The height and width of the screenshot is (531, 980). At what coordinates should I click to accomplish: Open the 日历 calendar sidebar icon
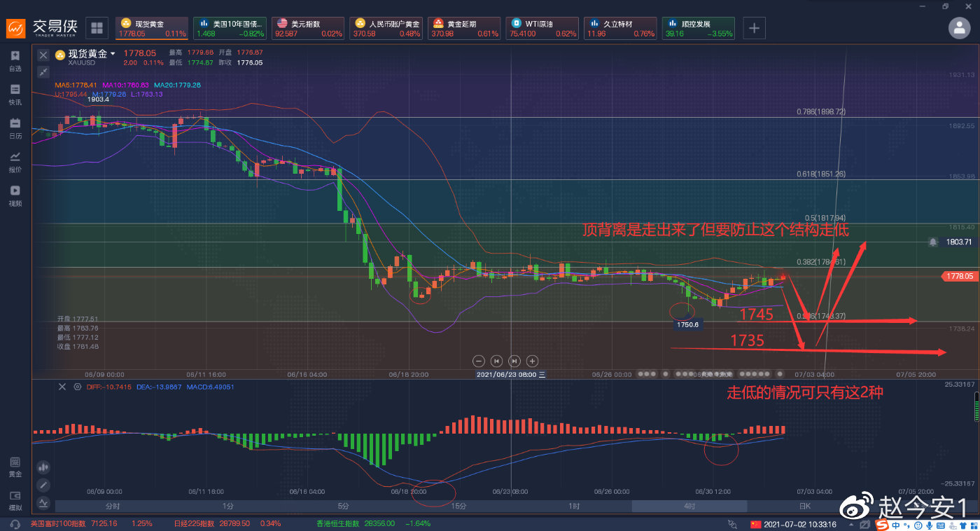click(15, 128)
